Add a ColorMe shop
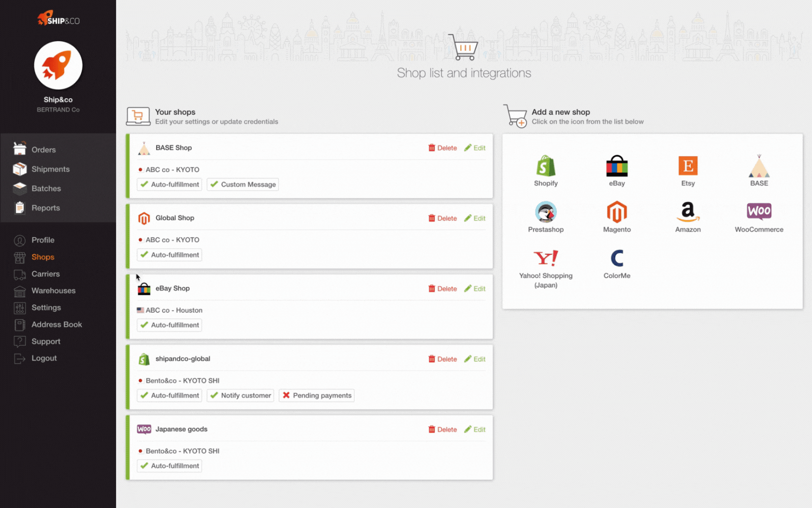This screenshot has width=812, height=508. (x=617, y=264)
